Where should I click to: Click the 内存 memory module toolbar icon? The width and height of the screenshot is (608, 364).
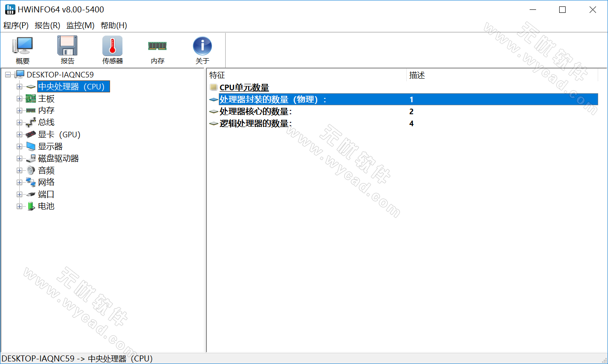click(157, 49)
